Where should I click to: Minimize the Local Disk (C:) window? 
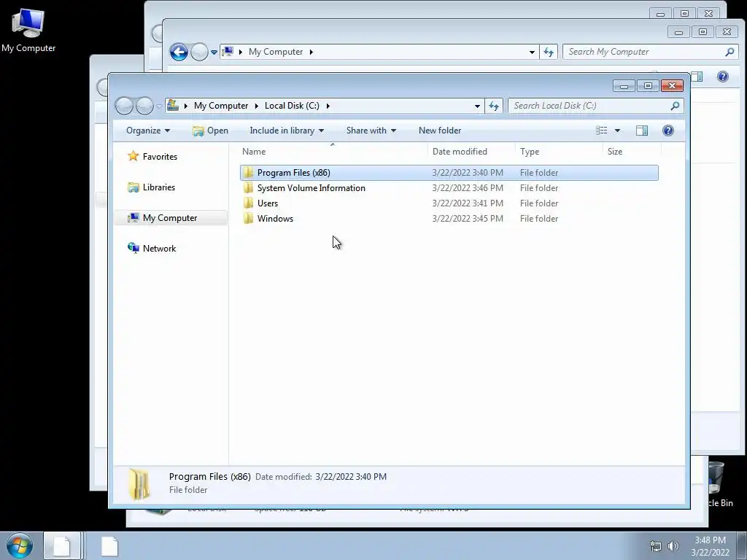[624, 86]
